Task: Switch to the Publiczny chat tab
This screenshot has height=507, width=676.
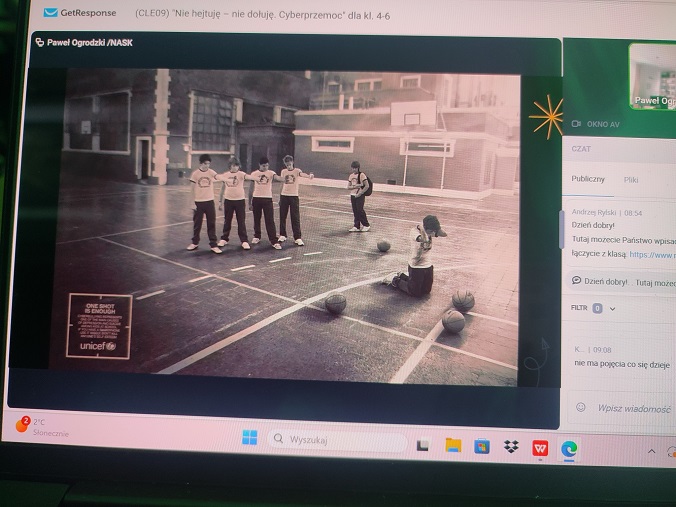Action: (x=588, y=179)
